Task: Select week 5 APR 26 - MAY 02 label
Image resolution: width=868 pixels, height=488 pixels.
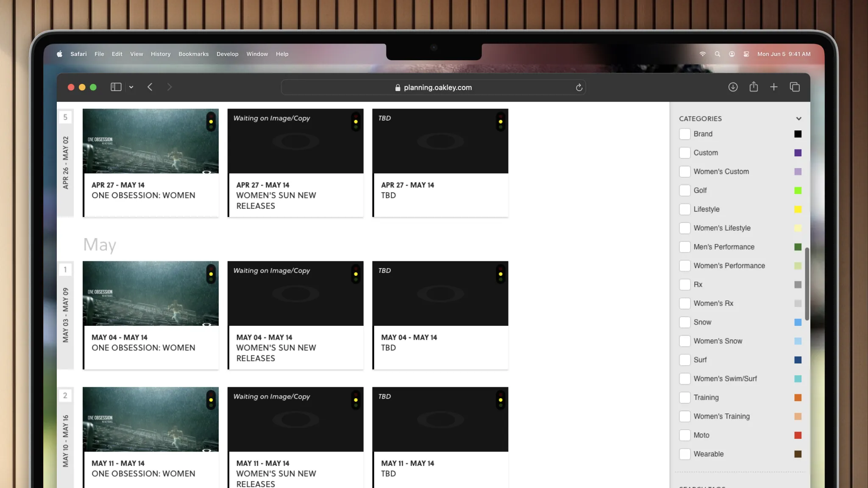Action: (65, 163)
